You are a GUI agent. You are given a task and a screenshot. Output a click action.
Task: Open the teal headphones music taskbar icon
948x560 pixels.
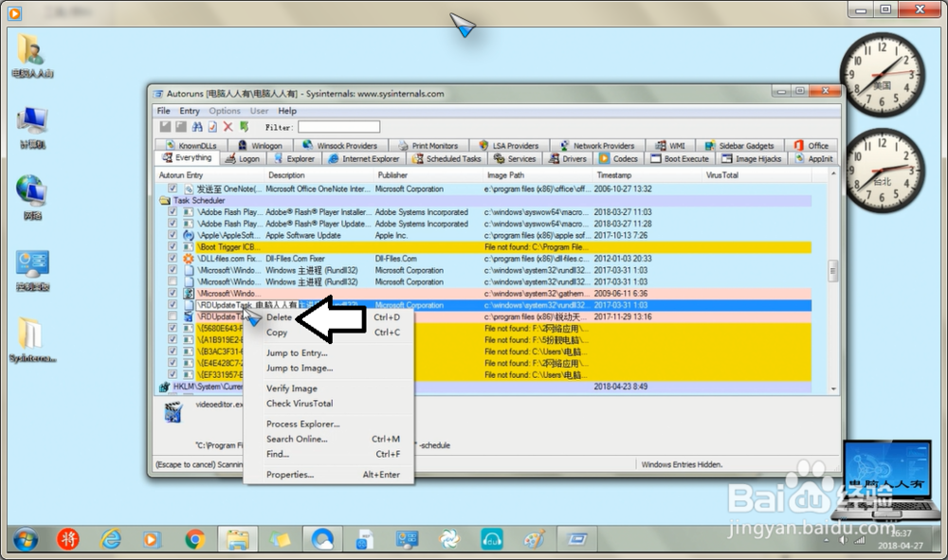pyautogui.click(x=491, y=539)
